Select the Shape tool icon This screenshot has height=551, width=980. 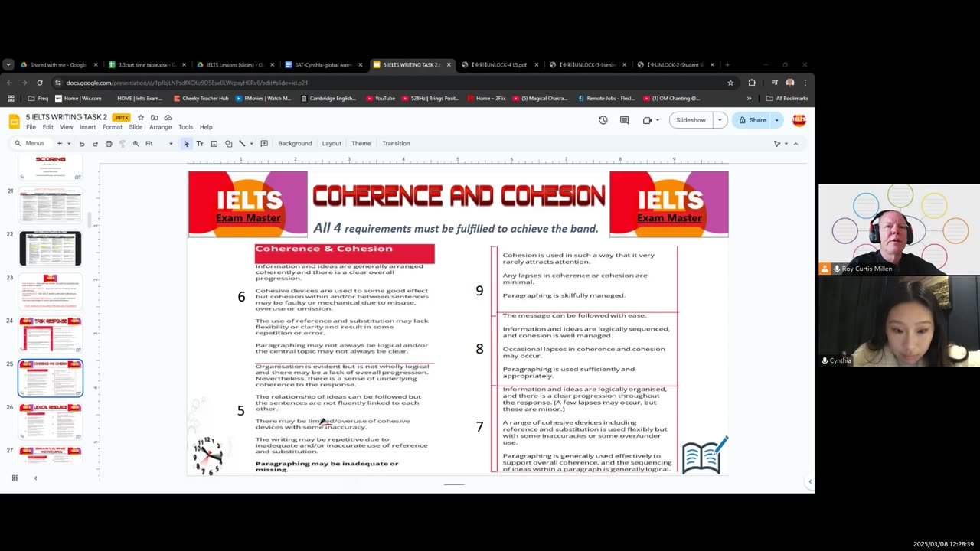[x=228, y=143]
